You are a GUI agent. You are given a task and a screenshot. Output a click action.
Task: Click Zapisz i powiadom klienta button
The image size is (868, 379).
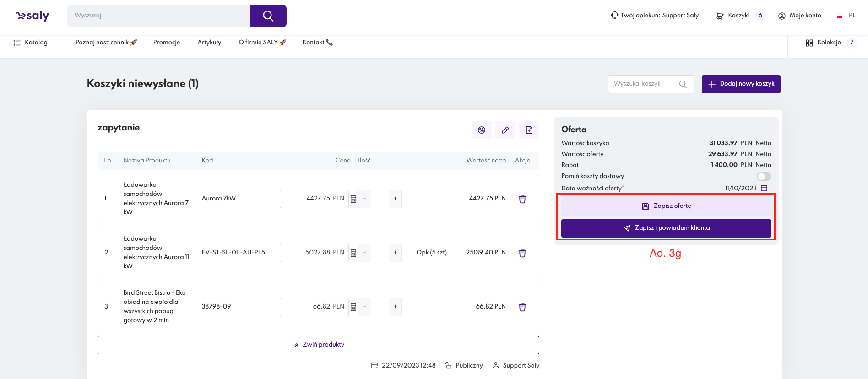tap(666, 228)
